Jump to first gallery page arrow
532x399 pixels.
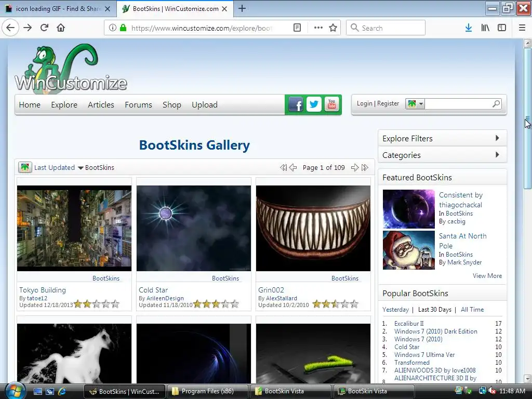pyautogui.click(x=284, y=168)
